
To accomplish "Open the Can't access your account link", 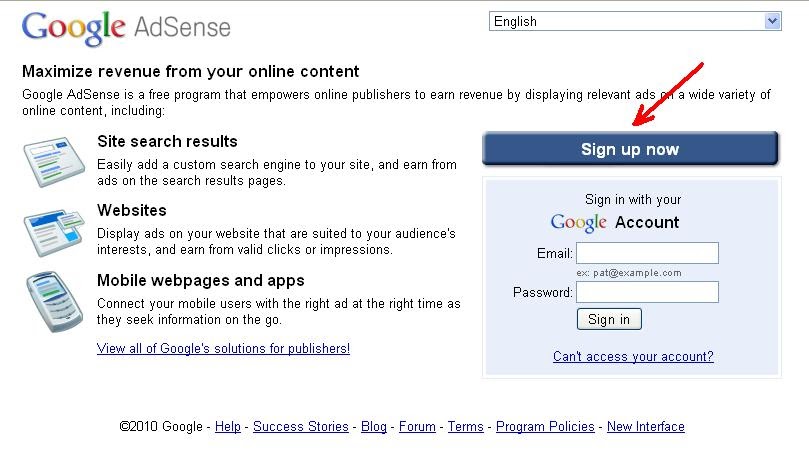I will [633, 356].
